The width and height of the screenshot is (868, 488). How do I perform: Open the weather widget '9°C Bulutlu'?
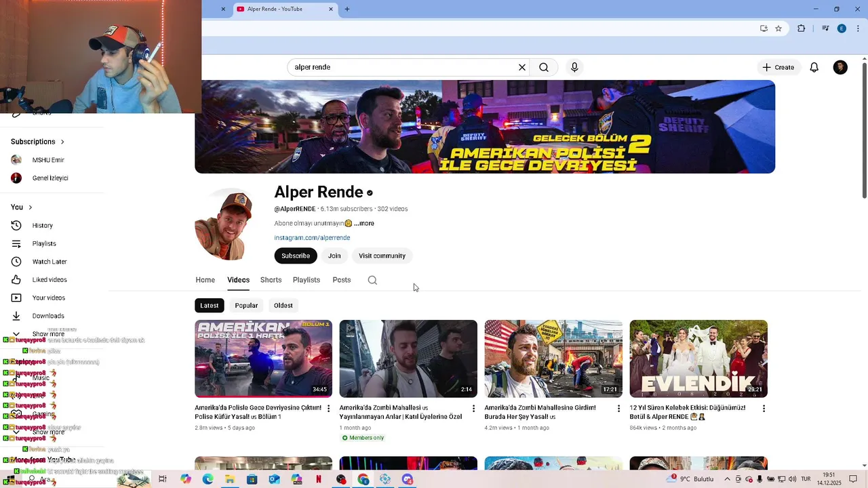click(690, 479)
